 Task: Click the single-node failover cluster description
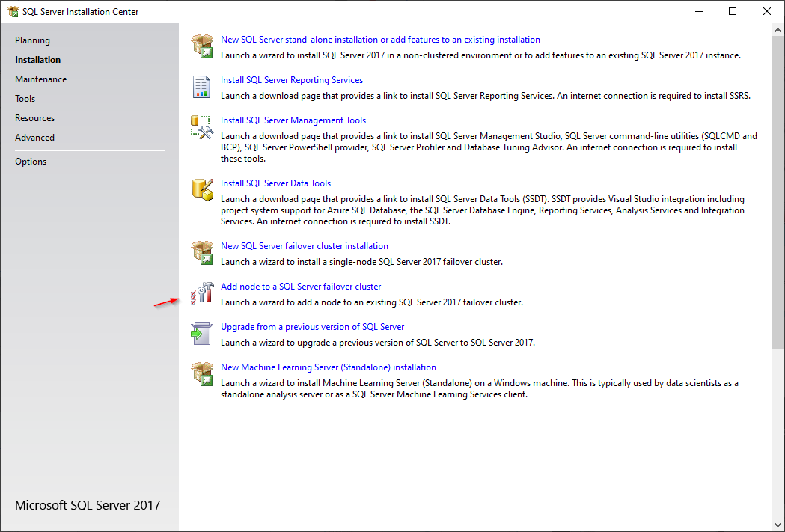pos(361,262)
